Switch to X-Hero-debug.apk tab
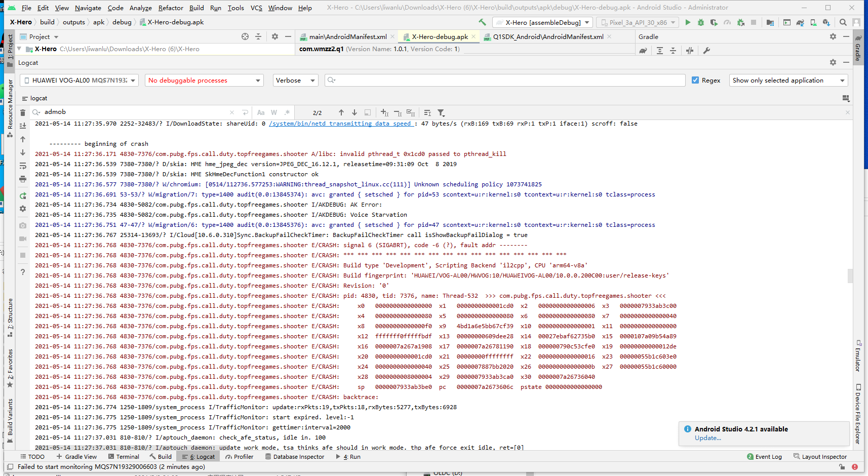The height and width of the screenshot is (476, 868). tap(439, 36)
